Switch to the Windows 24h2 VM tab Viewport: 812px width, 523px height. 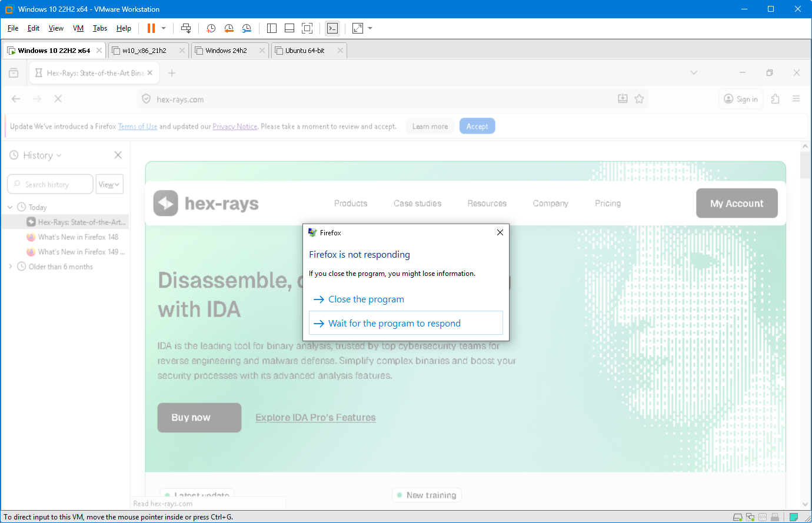pos(230,51)
